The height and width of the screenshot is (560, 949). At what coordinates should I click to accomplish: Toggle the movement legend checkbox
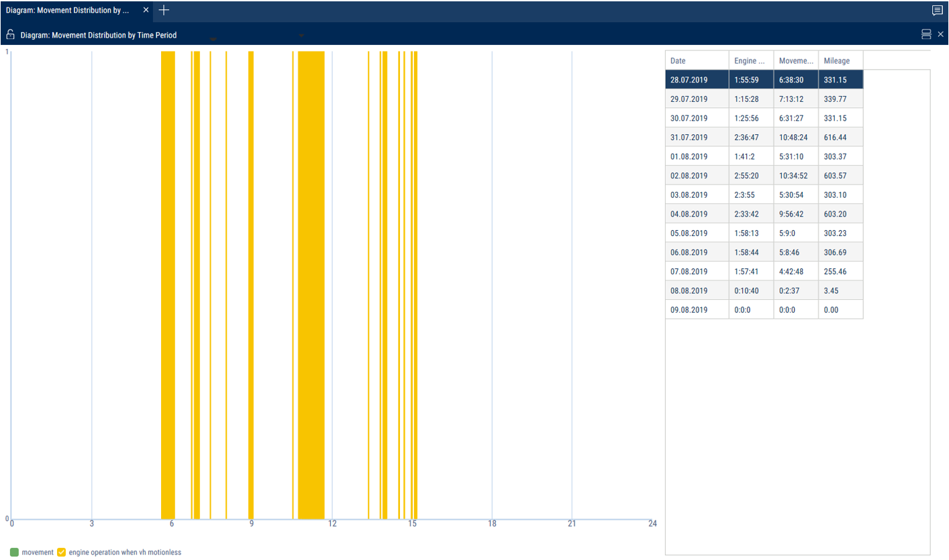[15, 552]
